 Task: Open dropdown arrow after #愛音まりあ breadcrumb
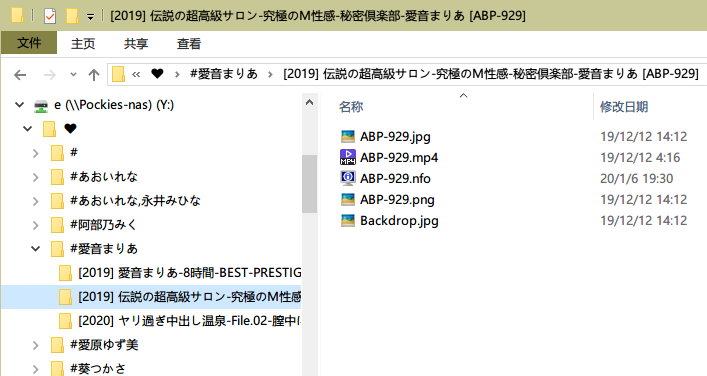click(271, 74)
